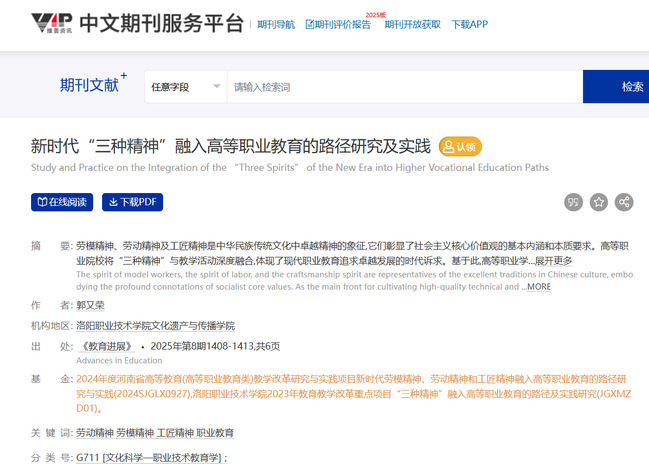This screenshot has height=470, width=649.
Task: Go to 期刊开放获取 page
Action: click(412, 24)
